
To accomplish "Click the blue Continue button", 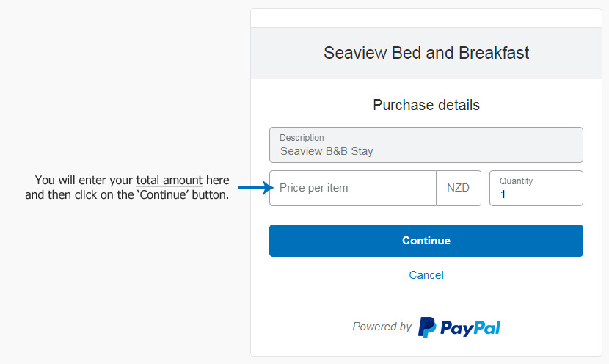I will pos(426,241).
